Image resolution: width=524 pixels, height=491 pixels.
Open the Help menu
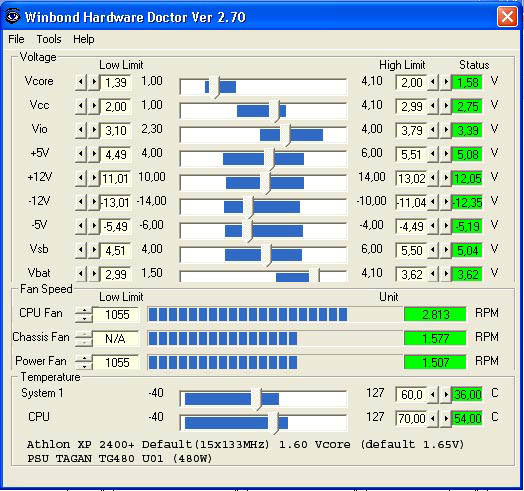pyautogui.click(x=84, y=39)
